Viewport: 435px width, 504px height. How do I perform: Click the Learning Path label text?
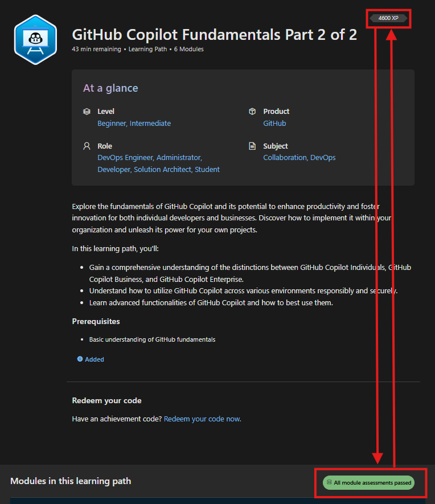click(x=148, y=49)
